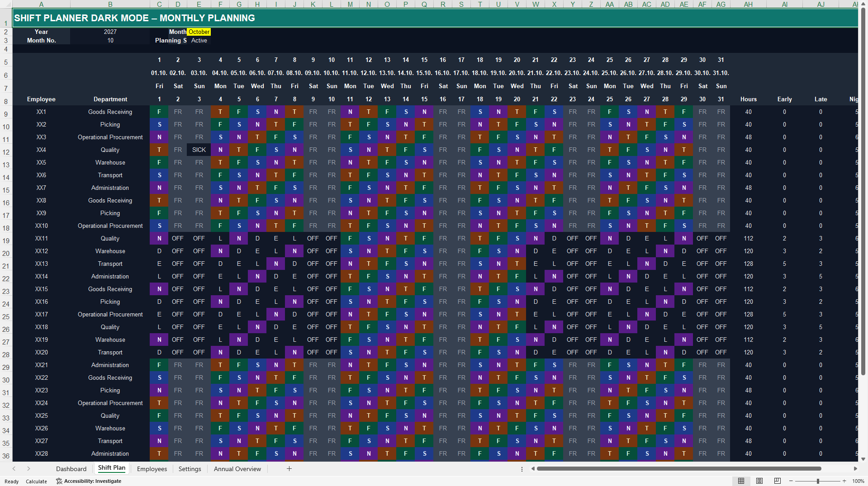Switch to the Employees sheet tab
868x486 pixels.
tap(152, 469)
